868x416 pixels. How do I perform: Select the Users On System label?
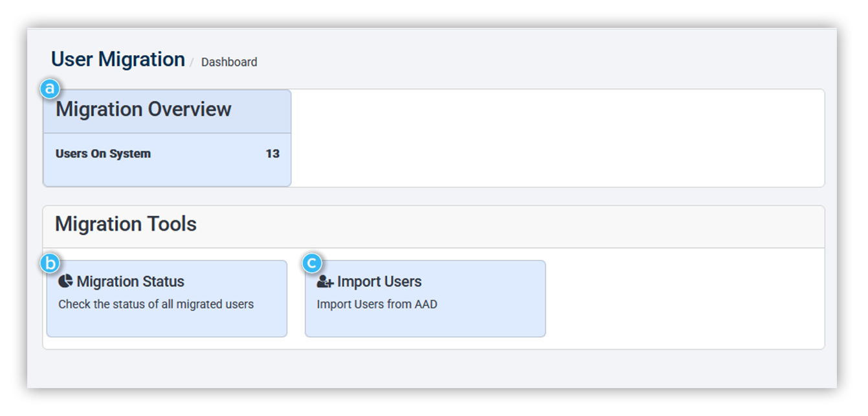[x=103, y=154]
